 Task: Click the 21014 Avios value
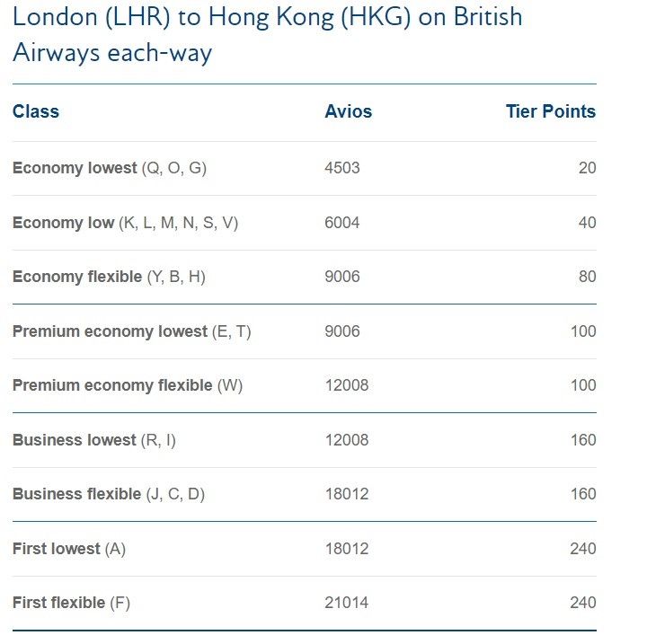[346, 603]
